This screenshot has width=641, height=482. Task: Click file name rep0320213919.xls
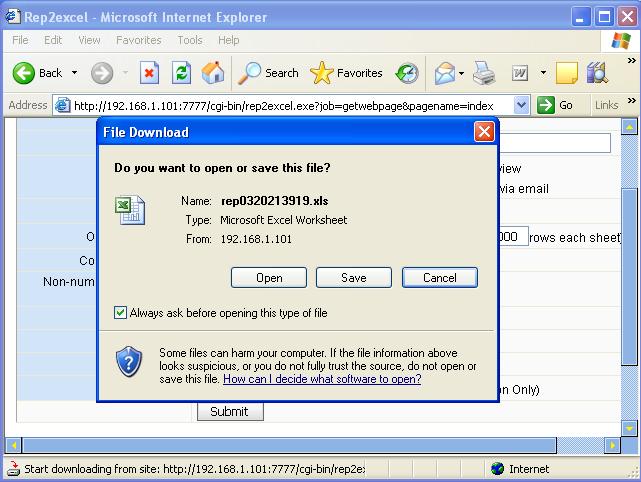274,201
